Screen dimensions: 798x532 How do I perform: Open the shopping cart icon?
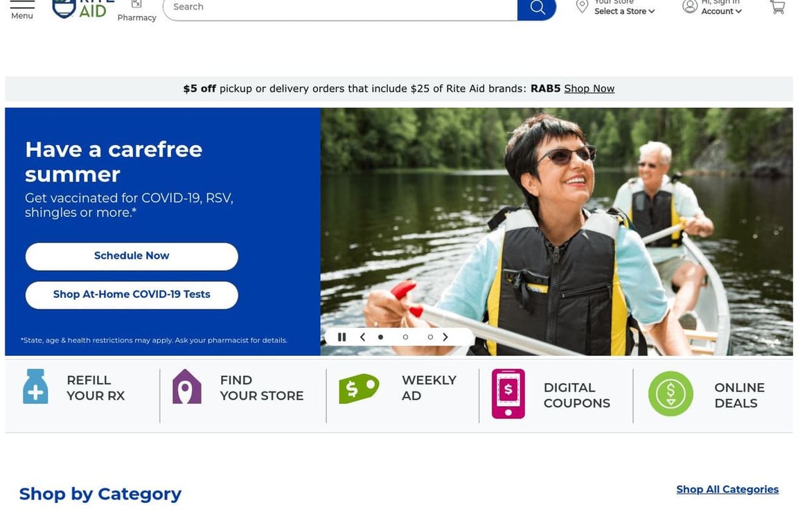(x=777, y=7)
